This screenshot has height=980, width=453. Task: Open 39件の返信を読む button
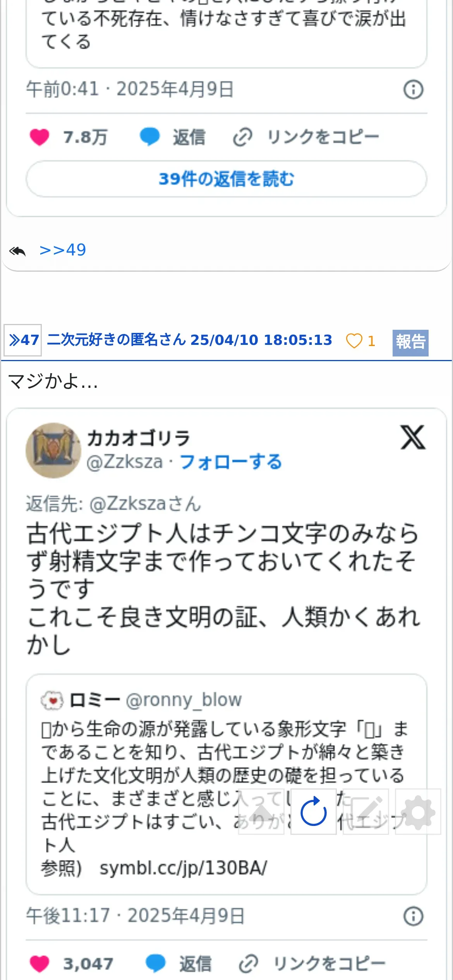[x=226, y=179]
